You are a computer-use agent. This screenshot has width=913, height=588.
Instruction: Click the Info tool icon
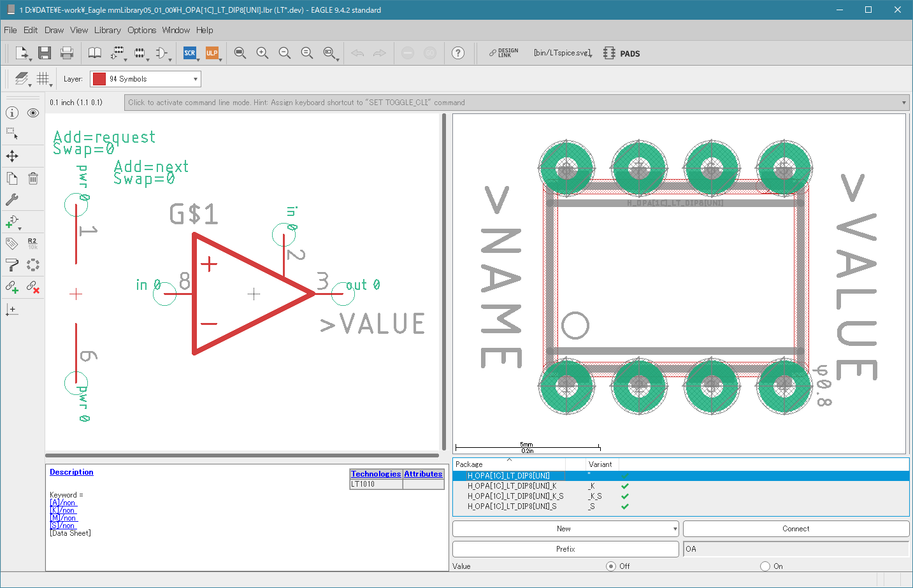point(12,113)
